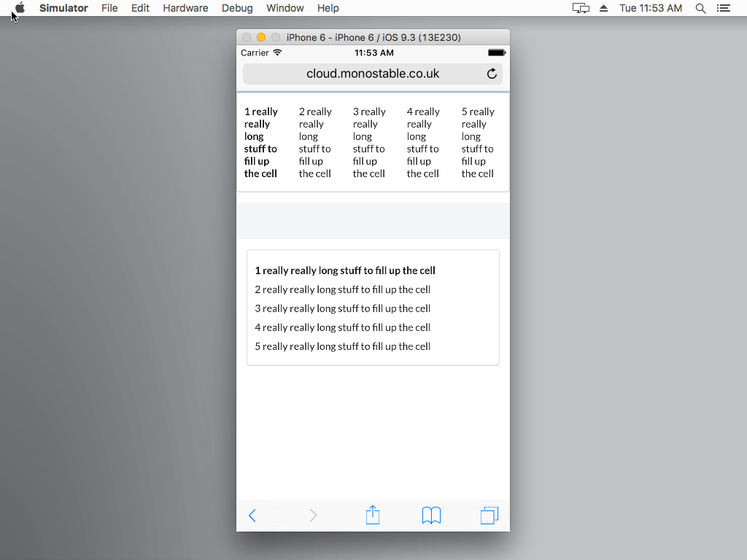The image size is (747, 560).
Task: Open the Simulator menu
Action: 63,8
